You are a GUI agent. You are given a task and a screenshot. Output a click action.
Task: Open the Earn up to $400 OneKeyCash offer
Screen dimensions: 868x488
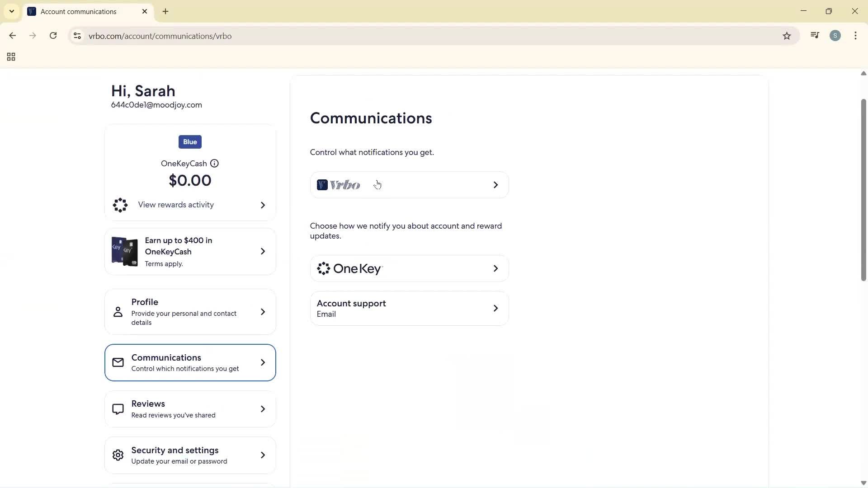189,251
